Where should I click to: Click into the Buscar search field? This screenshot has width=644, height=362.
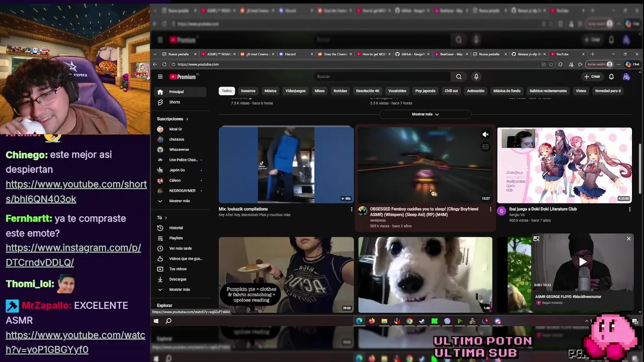click(382, 76)
